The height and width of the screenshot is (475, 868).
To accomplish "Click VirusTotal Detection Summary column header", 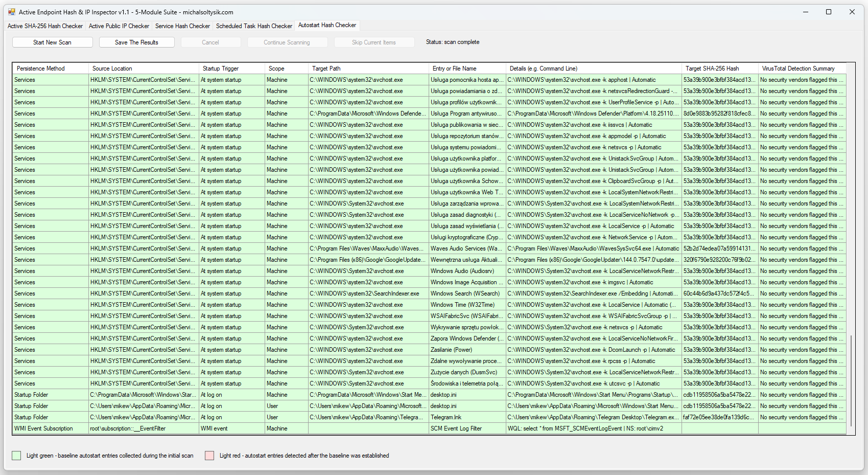I will (798, 69).
